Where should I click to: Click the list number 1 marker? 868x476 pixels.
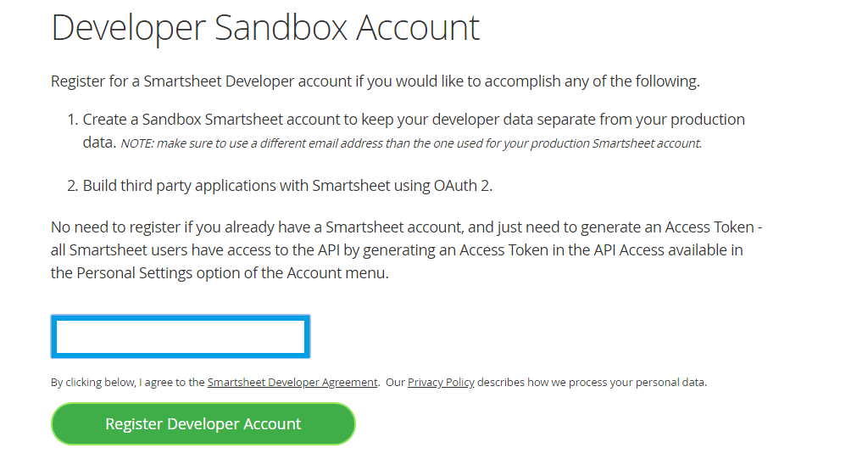(72, 120)
